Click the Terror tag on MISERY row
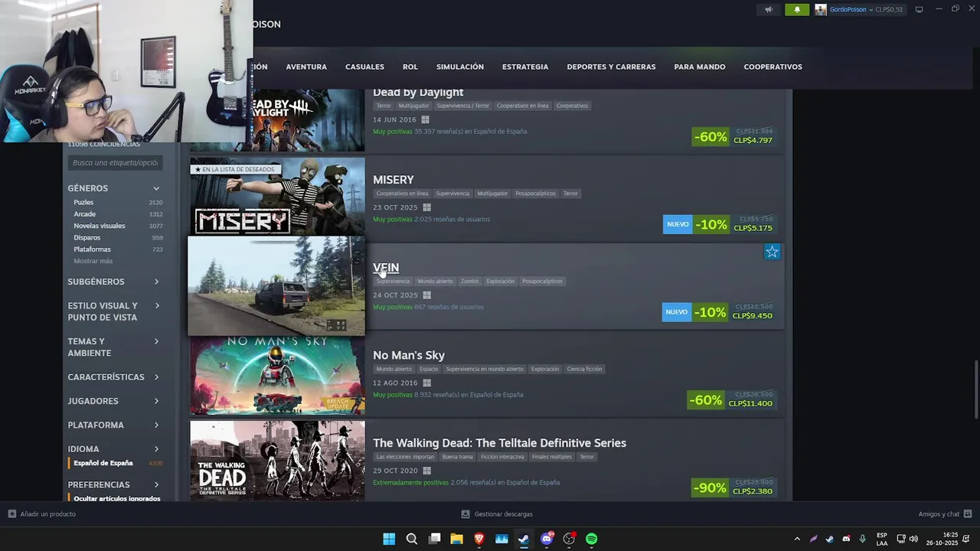The image size is (980, 551). point(571,194)
